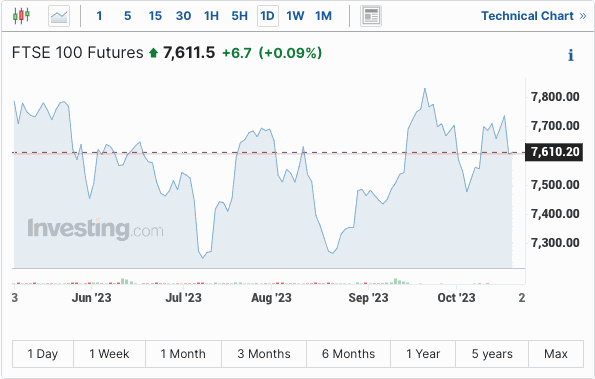Screen dimensions: 595x379
Task: Click the Jul '23 date label
Action: click(183, 298)
